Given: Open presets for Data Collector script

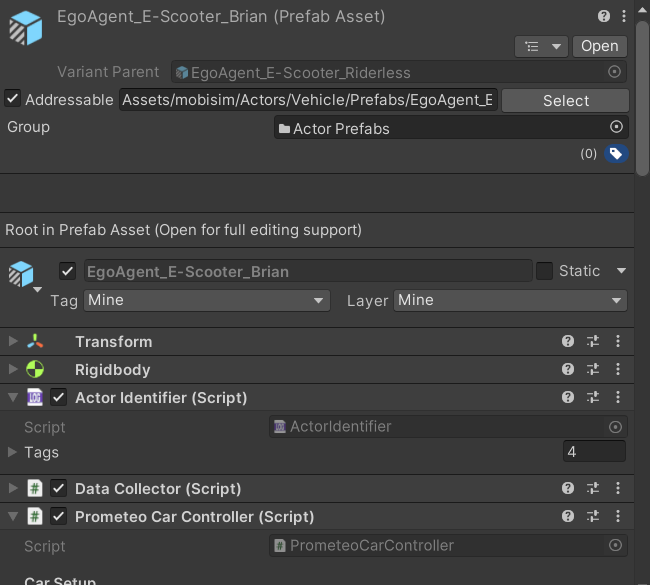Looking at the screenshot, I should click(593, 488).
